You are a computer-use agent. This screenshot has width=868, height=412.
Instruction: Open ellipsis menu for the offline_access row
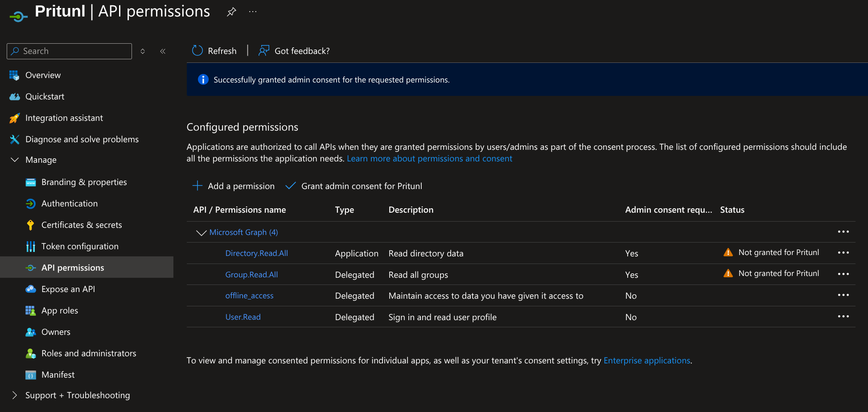point(843,295)
